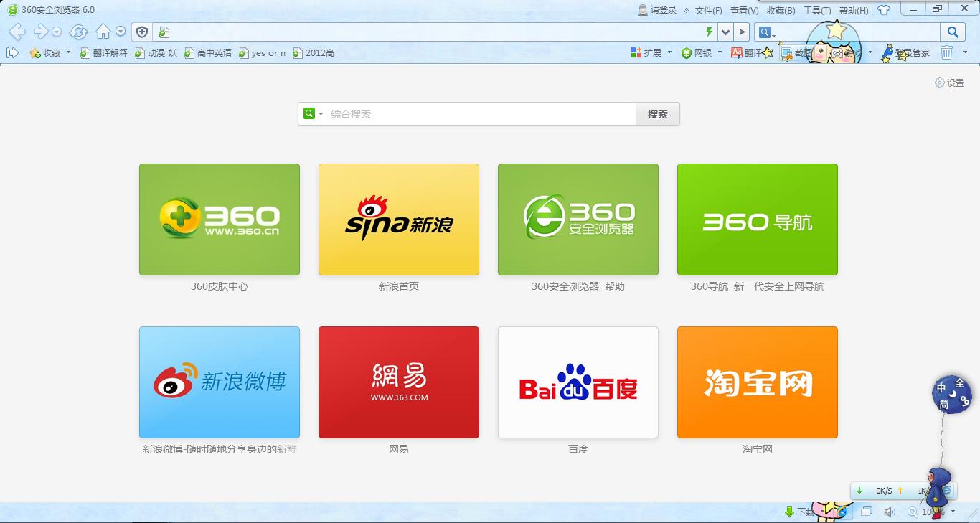Viewport: 980px width, 523px height.
Task: Open the 百度 Baidu tile
Action: (x=578, y=382)
